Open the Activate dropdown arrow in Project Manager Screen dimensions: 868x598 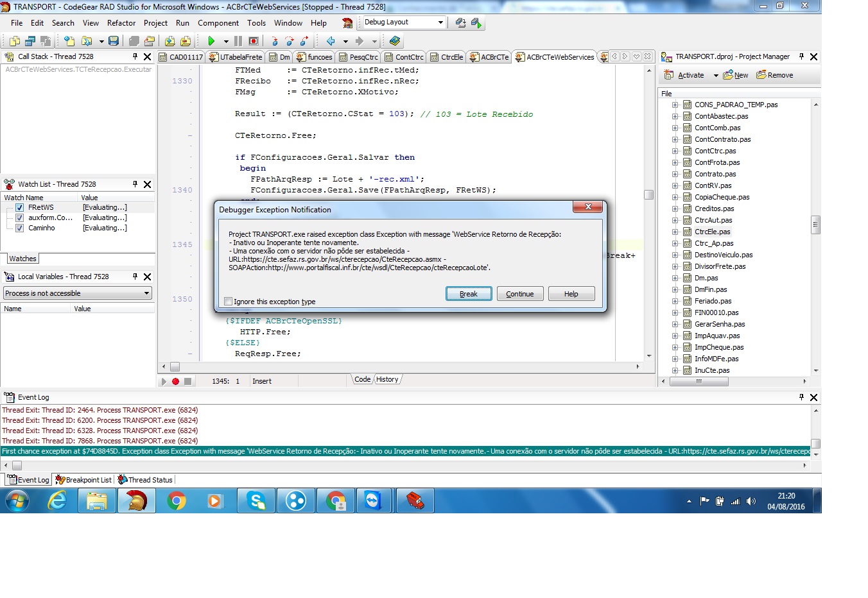coord(716,76)
